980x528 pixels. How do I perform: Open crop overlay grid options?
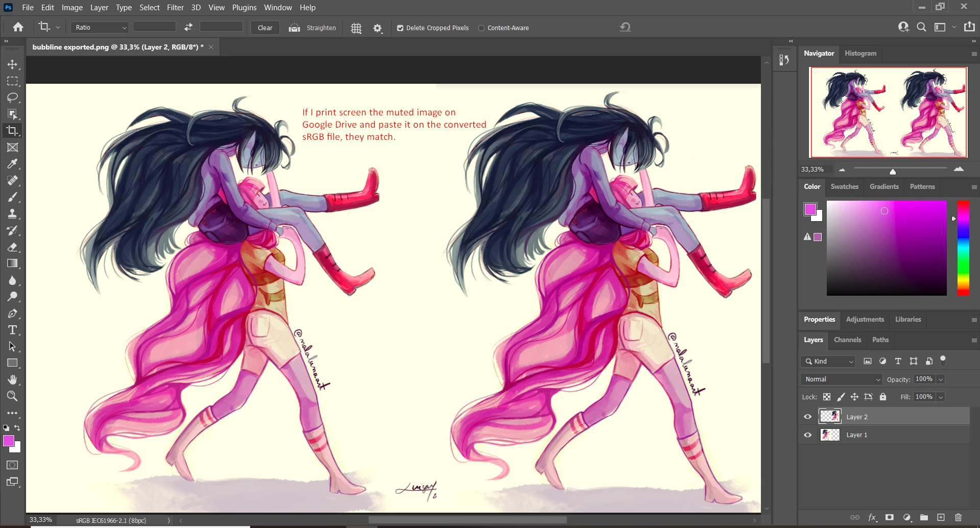click(x=356, y=28)
